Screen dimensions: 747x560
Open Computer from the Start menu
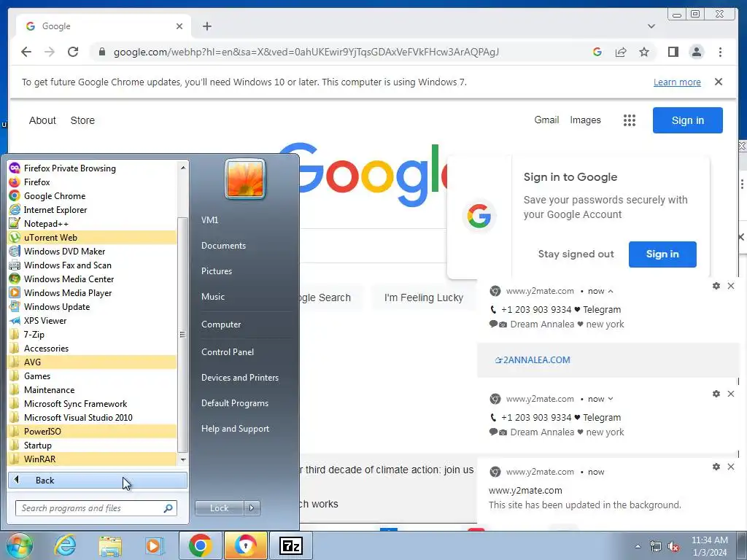221,324
